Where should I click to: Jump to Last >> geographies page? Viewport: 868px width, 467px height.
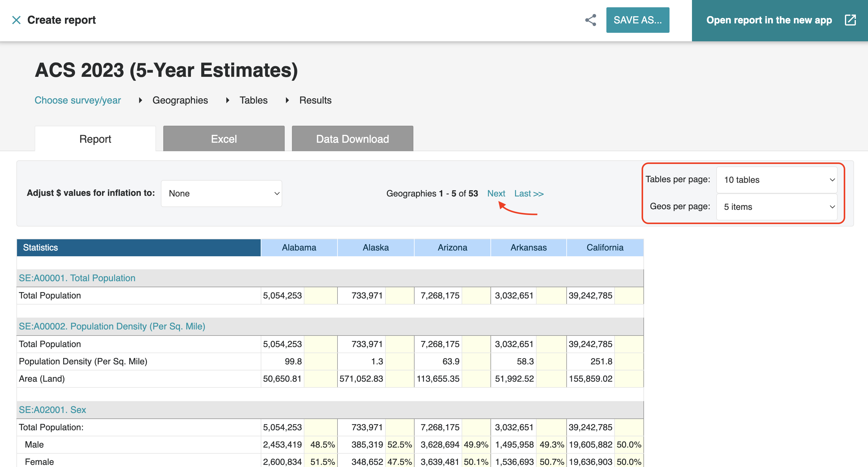pyautogui.click(x=528, y=193)
